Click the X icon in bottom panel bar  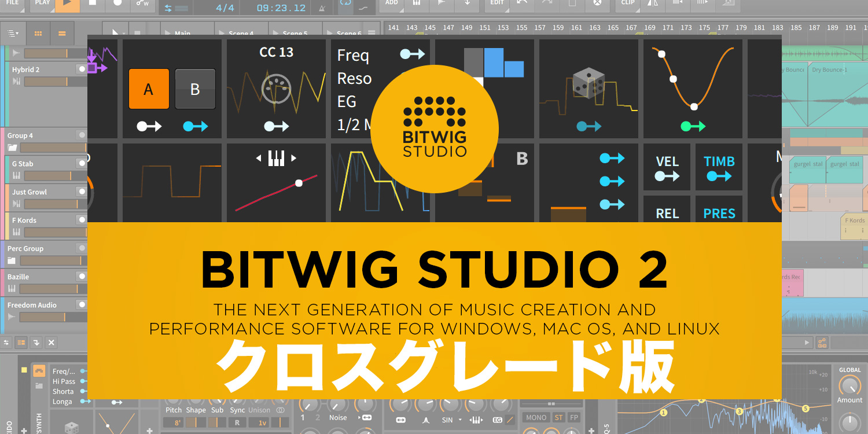tap(52, 343)
